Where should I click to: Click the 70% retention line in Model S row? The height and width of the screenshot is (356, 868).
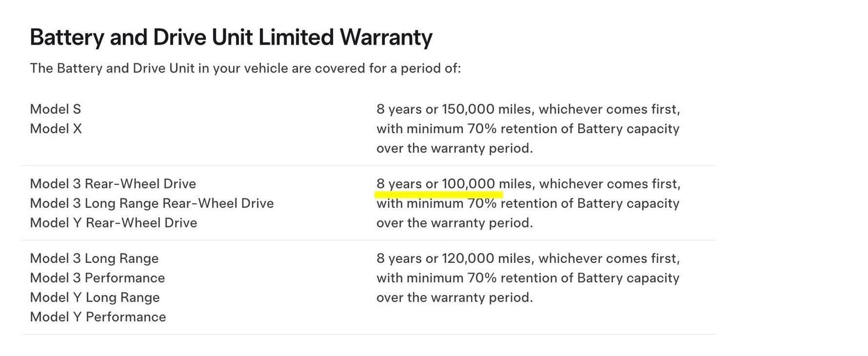click(x=528, y=129)
